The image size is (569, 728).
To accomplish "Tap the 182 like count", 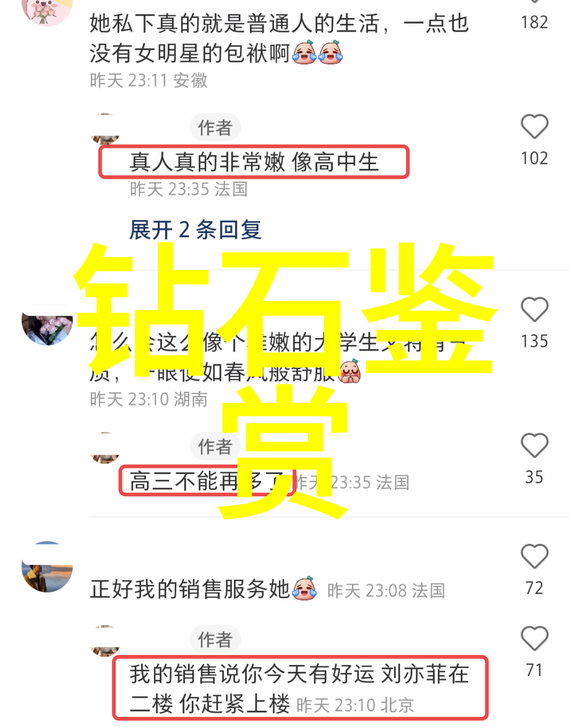I will point(534,22).
